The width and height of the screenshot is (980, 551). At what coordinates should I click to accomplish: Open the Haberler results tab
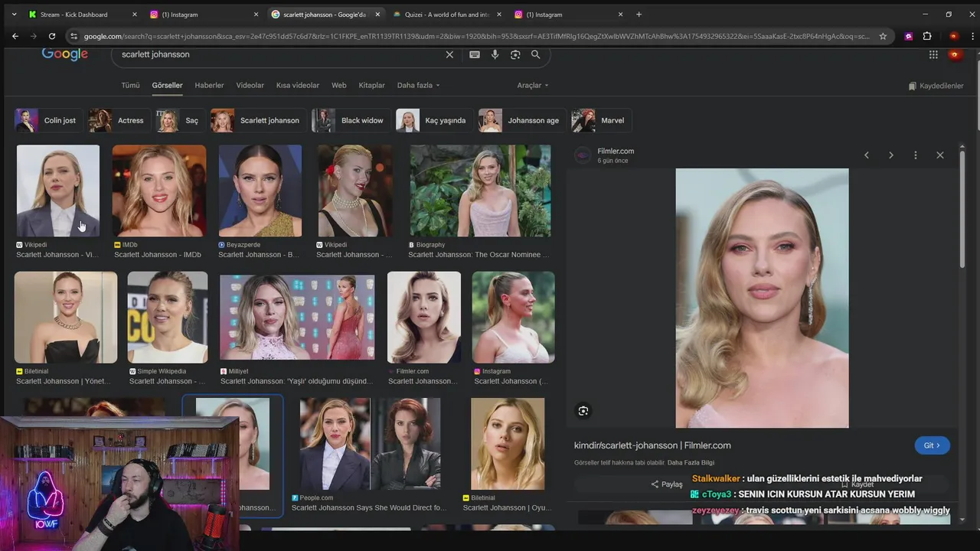pyautogui.click(x=209, y=86)
